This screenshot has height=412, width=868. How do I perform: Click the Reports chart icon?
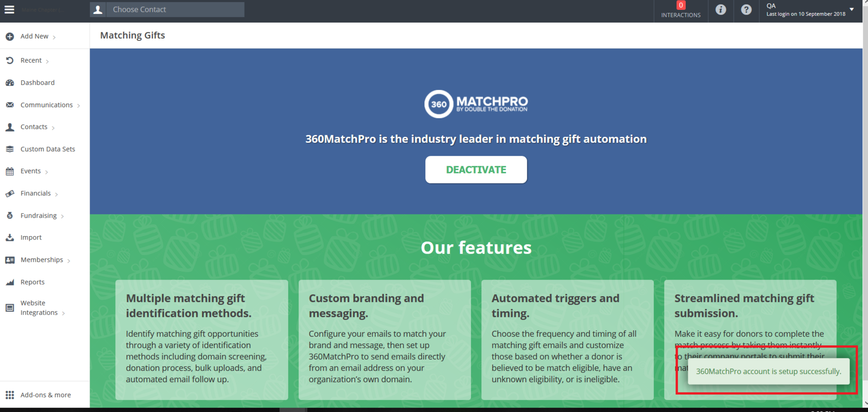click(10, 282)
